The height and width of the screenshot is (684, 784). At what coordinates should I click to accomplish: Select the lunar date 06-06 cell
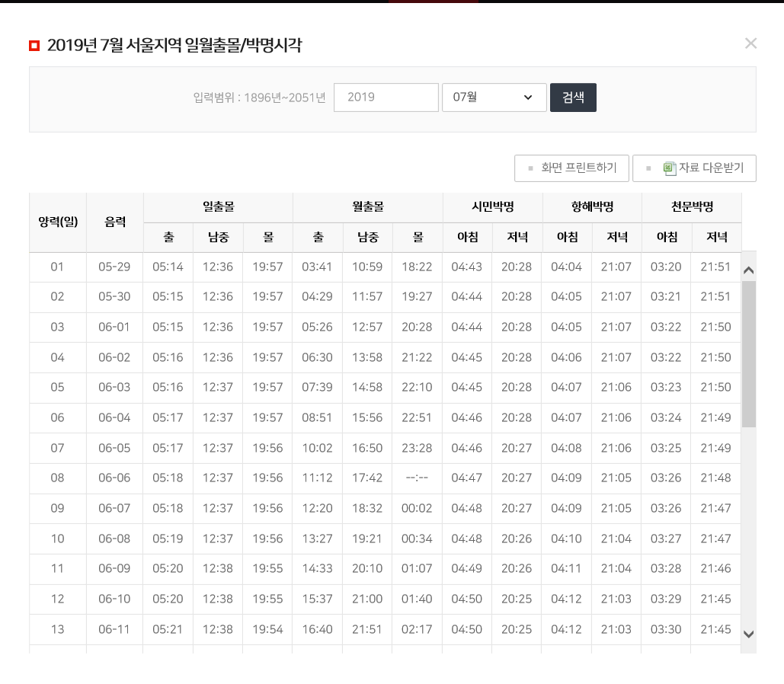(x=114, y=478)
